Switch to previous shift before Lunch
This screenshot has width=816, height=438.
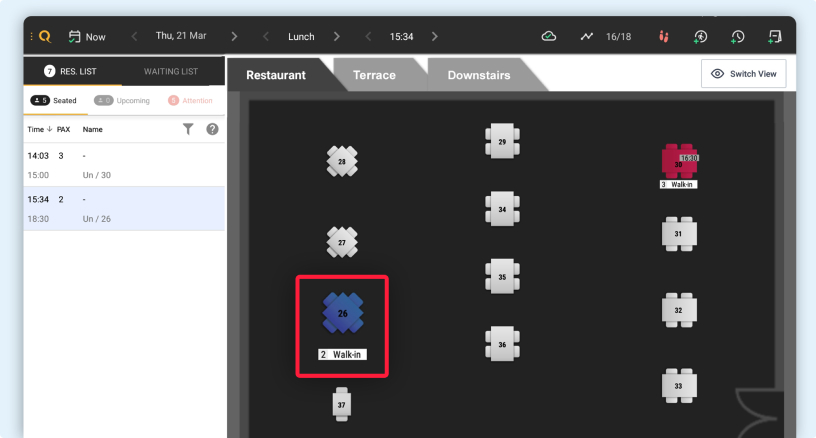(266, 36)
